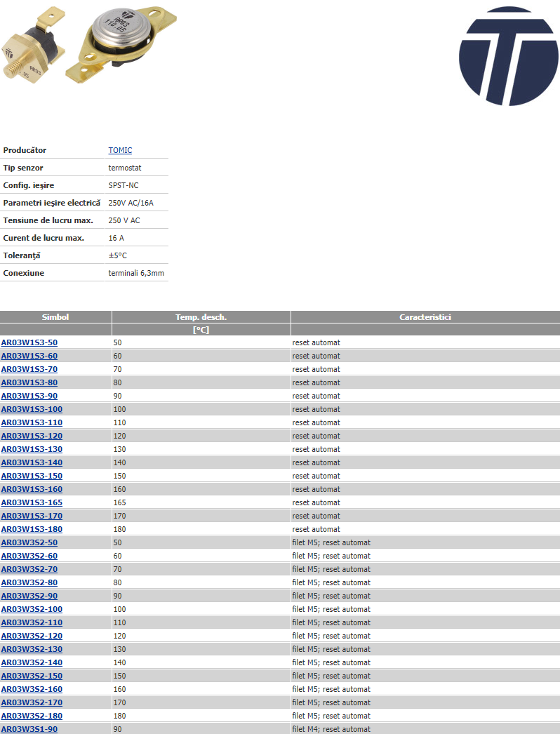The width and height of the screenshot is (560, 734).
Task: Click the TOMIC manufacturer link
Action: pyautogui.click(x=120, y=150)
